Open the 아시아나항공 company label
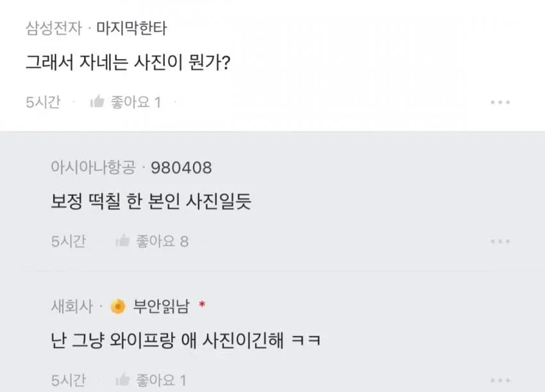 click(93, 168)
